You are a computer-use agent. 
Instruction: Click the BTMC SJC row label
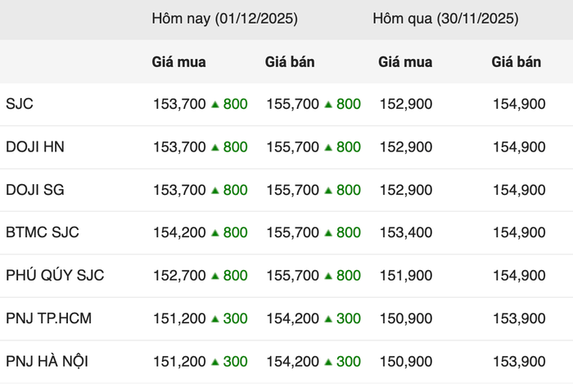click(x=43, y=233)
